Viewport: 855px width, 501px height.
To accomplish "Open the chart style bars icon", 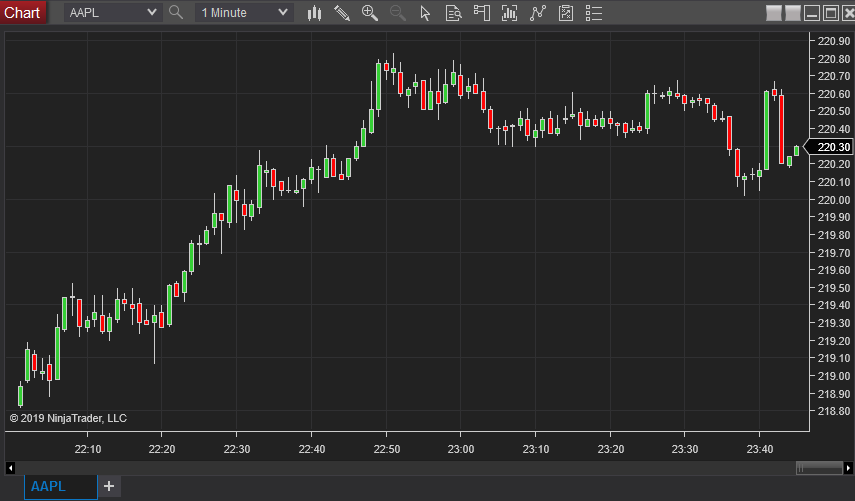I will (x=314, y=13).
